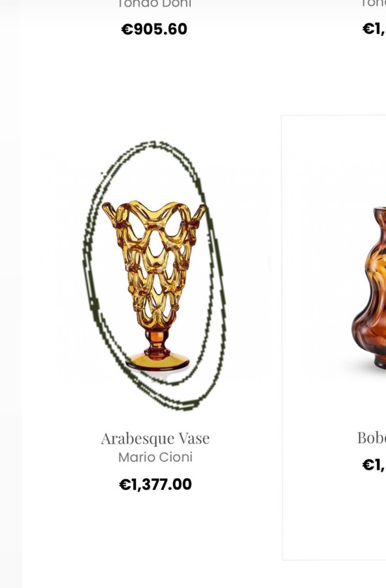This screenshot has height=588, width=386.
Task: Select the cut-off price at the top-right corner
Action: point(374,29)
